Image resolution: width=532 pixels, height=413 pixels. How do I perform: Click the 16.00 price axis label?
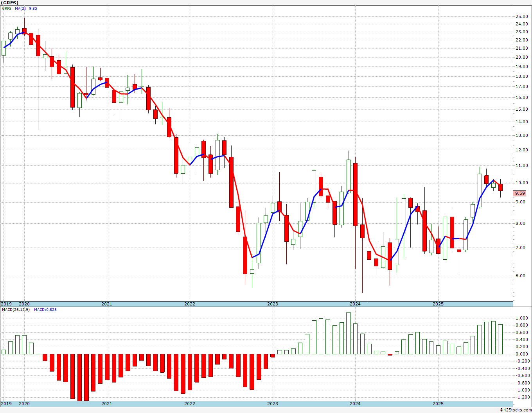click(521, 97)
